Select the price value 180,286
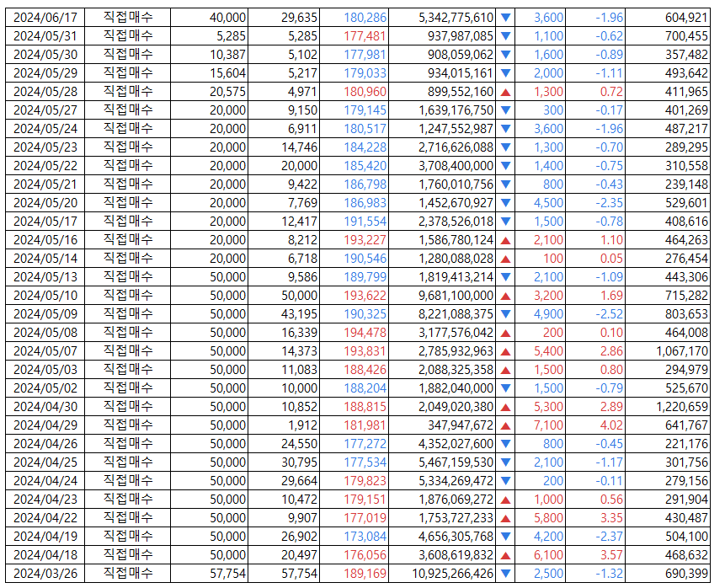This screenshot has height=588, width=725. [x=365, y=18]
